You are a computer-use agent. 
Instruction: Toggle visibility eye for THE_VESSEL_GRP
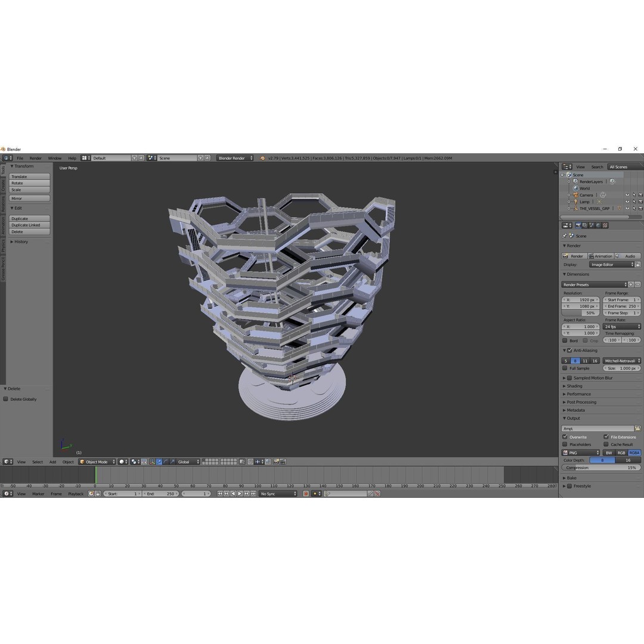click(627, 208)
